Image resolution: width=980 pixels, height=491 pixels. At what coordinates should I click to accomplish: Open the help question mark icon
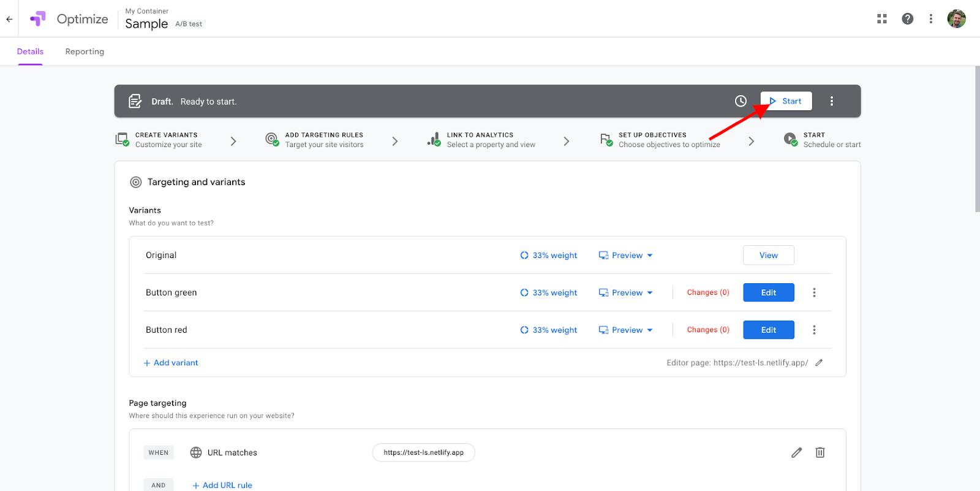(908, 19)
